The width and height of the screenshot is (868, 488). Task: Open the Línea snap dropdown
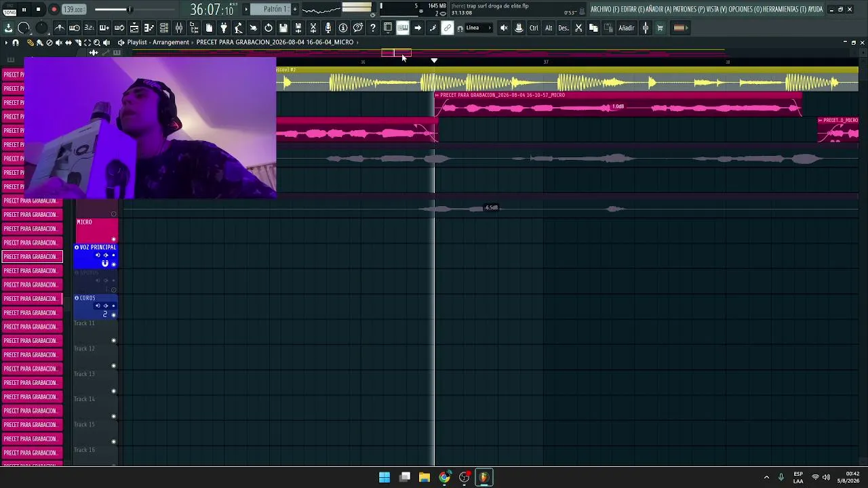(479, 28)
